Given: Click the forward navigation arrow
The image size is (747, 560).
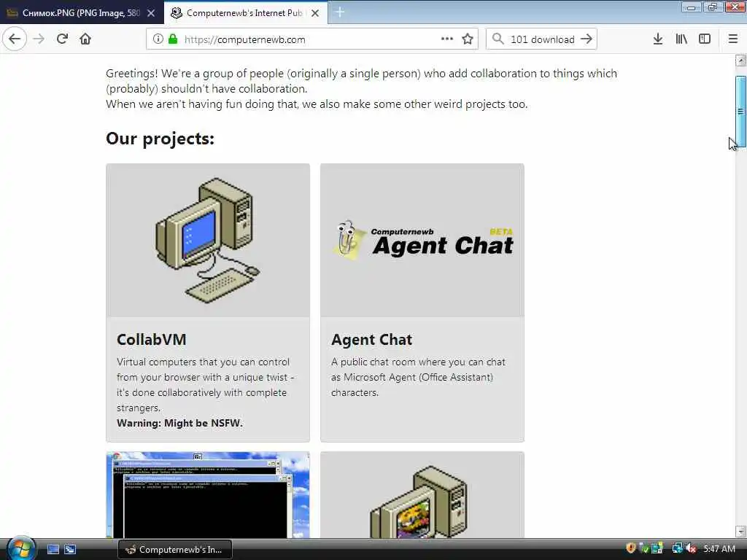Looking at the screenshot, I should point(39,39).
